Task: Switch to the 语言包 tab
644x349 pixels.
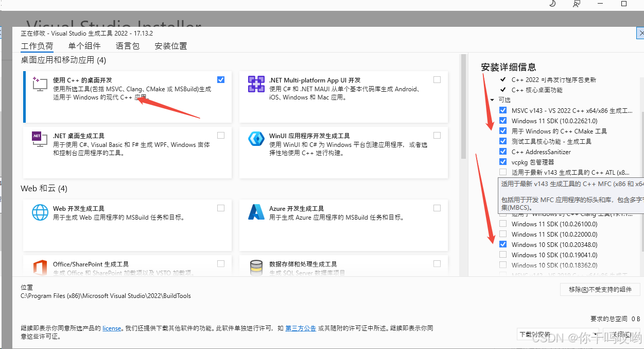Action: click(128, 46)
